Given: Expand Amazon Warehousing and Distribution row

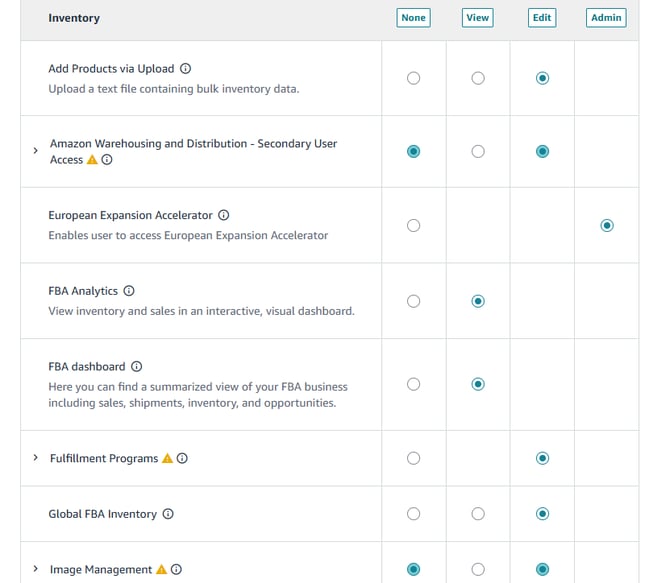Looking at the screenshot, I should (36, 150).
